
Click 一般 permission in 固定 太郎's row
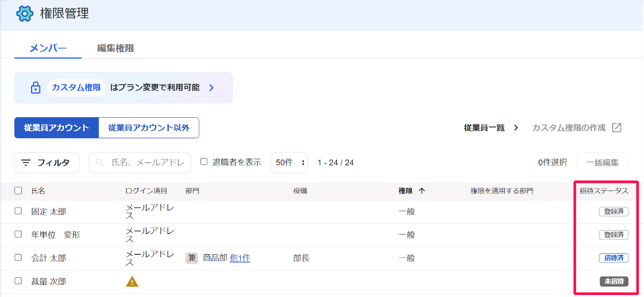coord(407,212)
